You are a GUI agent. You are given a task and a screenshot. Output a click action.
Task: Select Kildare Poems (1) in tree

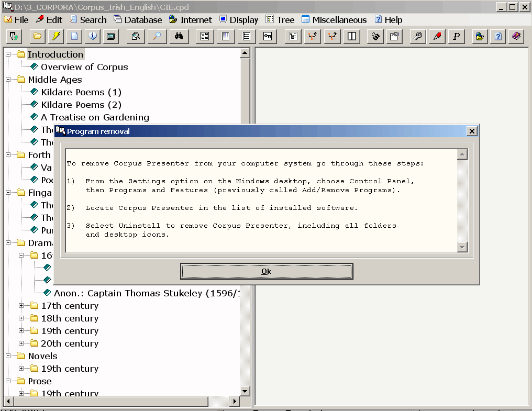tap(81, 92)
